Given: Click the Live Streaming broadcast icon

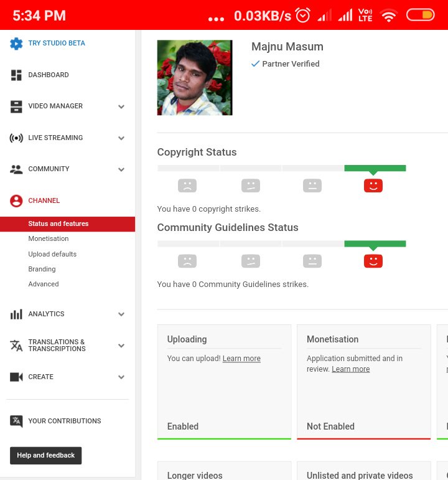Looking at the screenshot, I should (16, 138).
